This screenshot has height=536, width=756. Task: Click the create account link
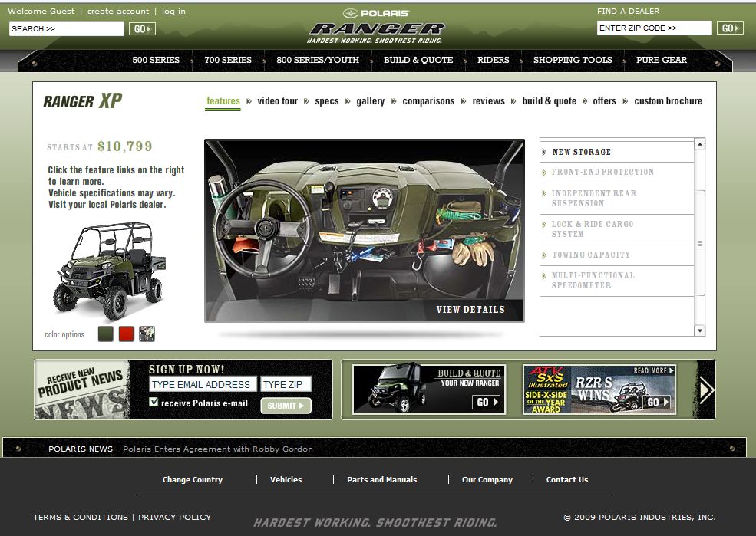coord(118,11)
